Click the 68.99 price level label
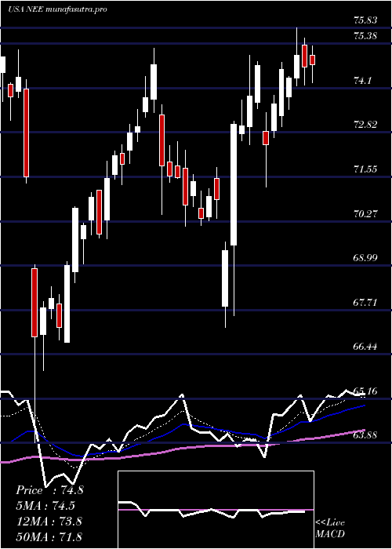The image size is (392, 549). 365,258
